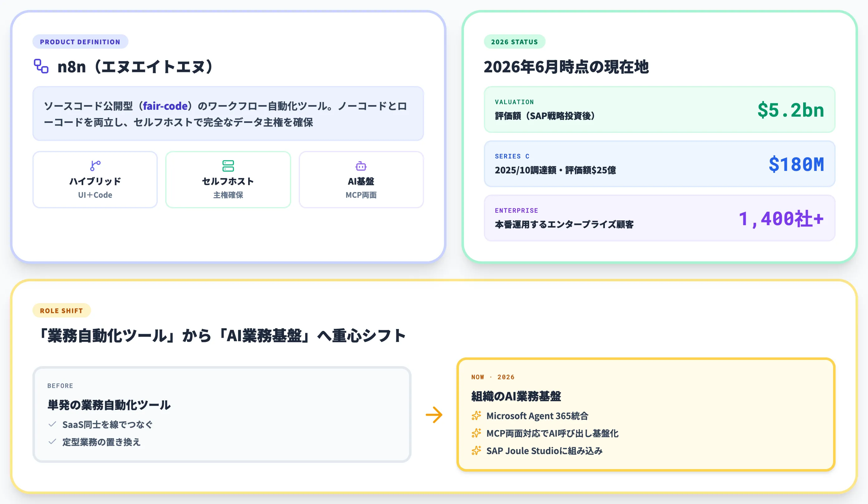Click the checkmark beside SaaS同士を線でつなぐ
This screenshot has height=504, width=868.
coord(52,424)
